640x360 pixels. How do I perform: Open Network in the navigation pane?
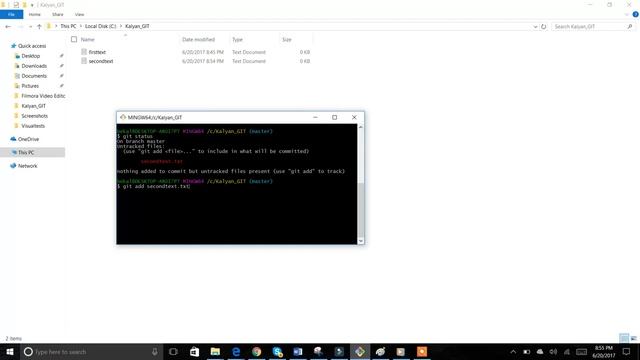point(27,166)
